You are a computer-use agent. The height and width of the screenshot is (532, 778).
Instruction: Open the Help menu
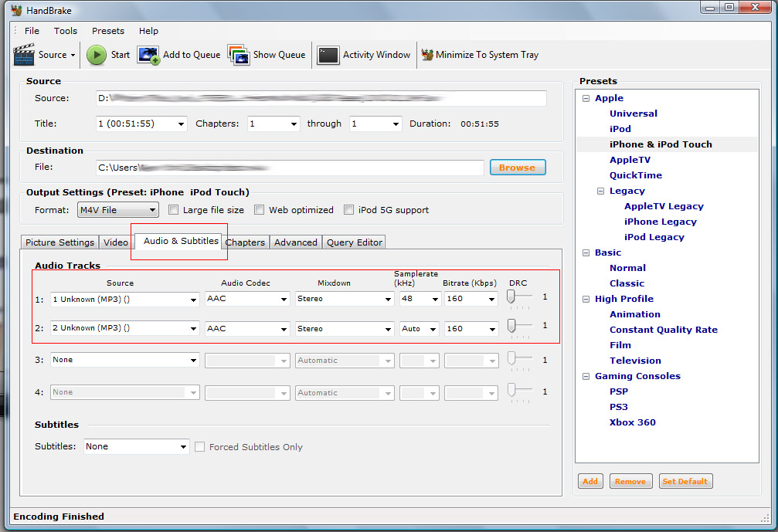pos(148,31)
